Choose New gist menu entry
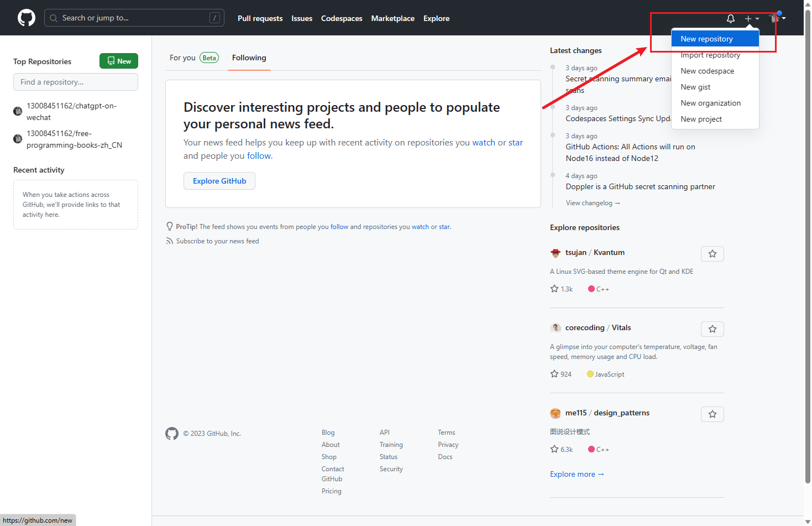This screenshot has width=812, height=526. click(x=715, y=87)
